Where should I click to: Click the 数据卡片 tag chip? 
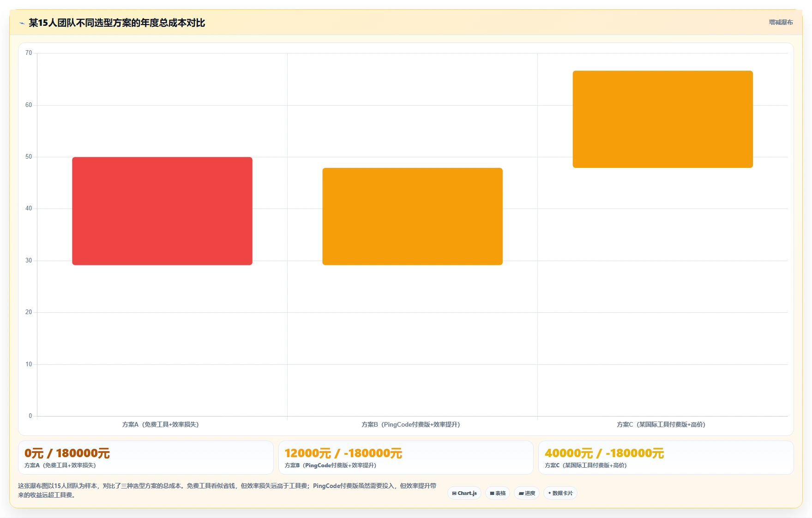click(560, 493)
